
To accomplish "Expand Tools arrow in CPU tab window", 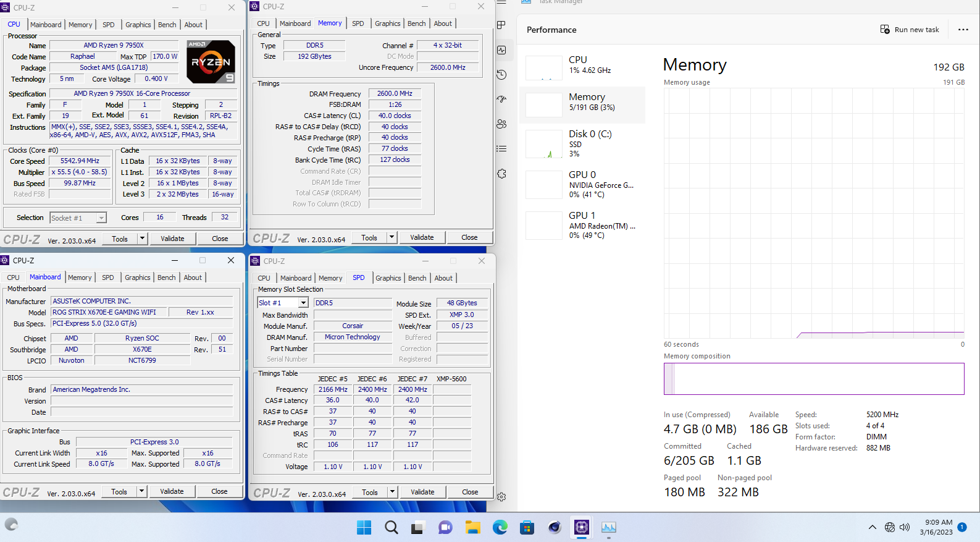I will pyautogui.click(x=142, y=239).
